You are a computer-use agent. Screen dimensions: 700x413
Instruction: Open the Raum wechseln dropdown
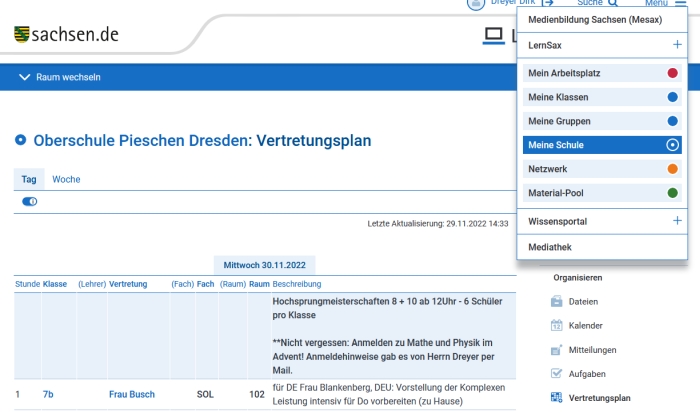coord(60,77)
